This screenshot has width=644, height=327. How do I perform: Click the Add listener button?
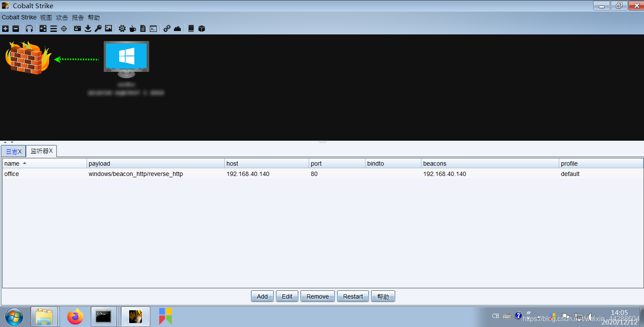click(262, 296)
